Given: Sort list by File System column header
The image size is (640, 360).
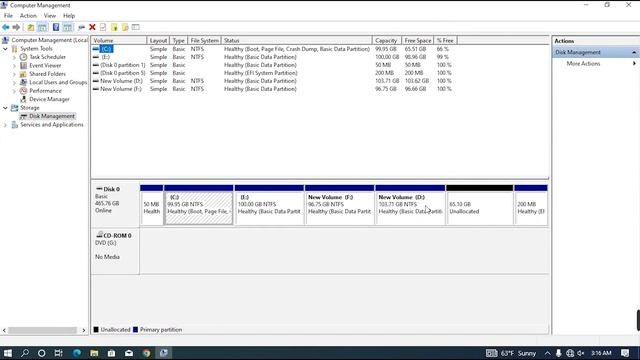Looking at the screenshot, I should 204,40.
